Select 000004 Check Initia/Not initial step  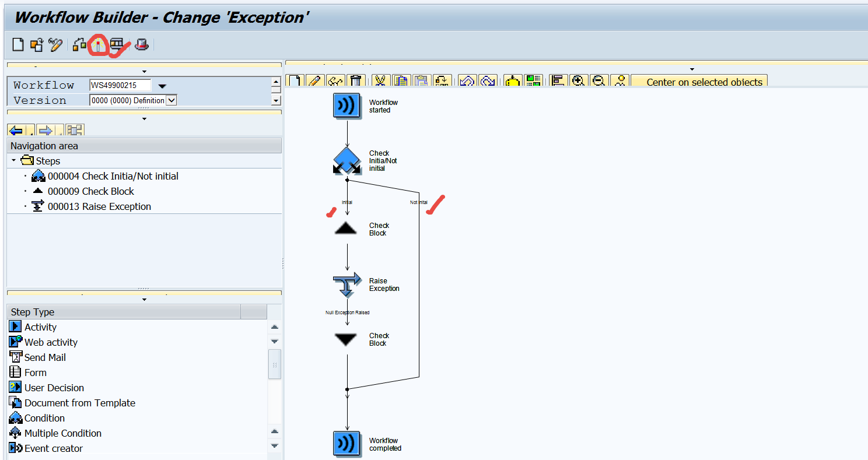113,176
